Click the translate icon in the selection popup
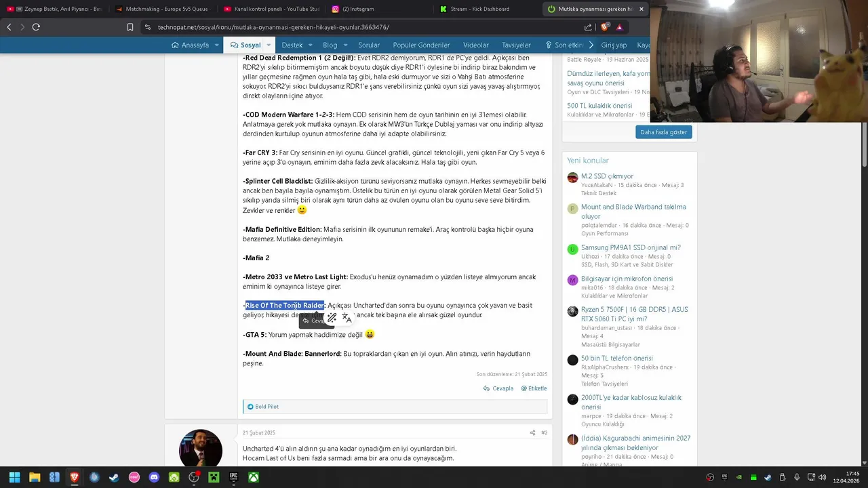Screen dimensions: 868x488 pyautogui.click(x=347, y=317)
